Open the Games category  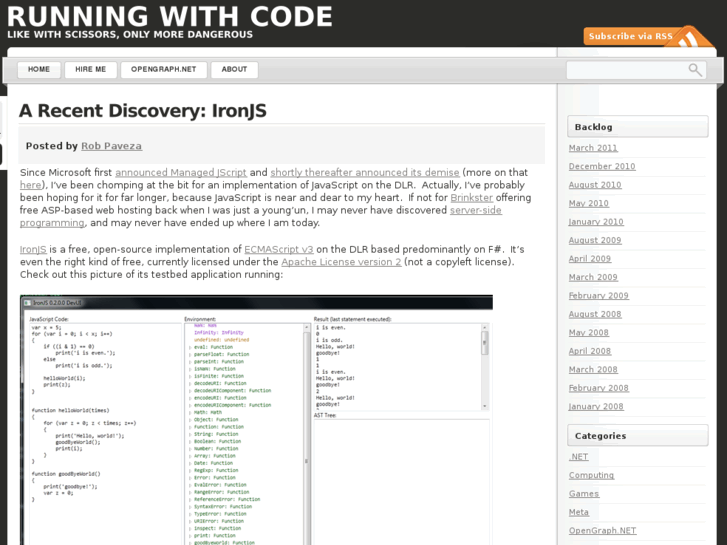(x=584, y=494)
